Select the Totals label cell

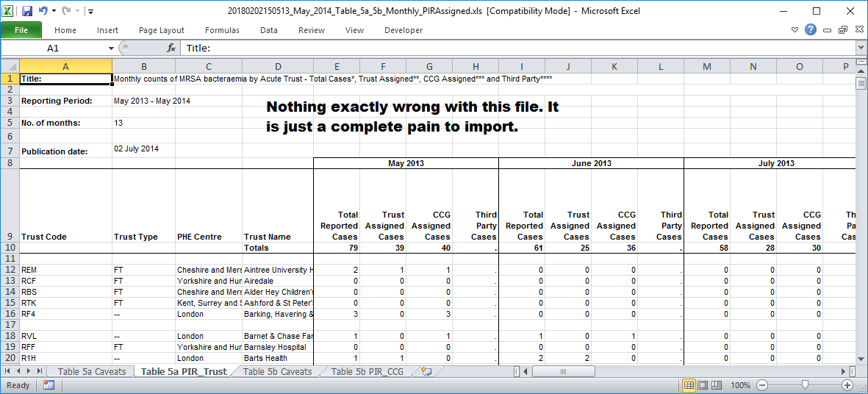(x=278, y=248)
